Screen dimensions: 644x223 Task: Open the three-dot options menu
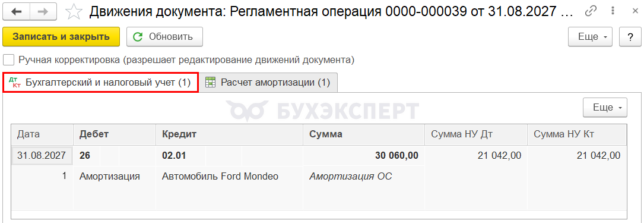pyautogui.click(x=613, y=11)
